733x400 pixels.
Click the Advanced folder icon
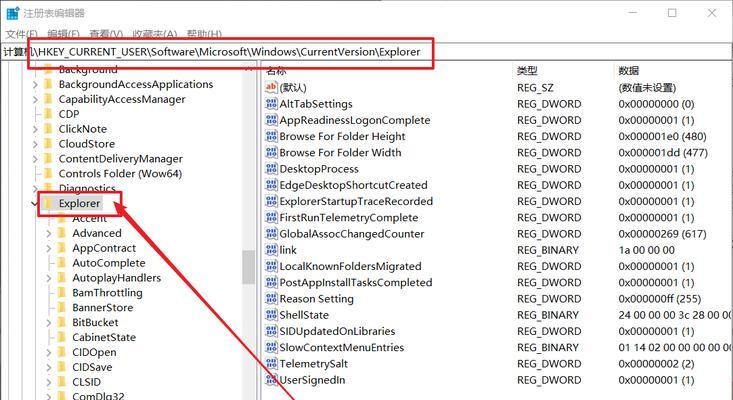[x=61, y=233]
